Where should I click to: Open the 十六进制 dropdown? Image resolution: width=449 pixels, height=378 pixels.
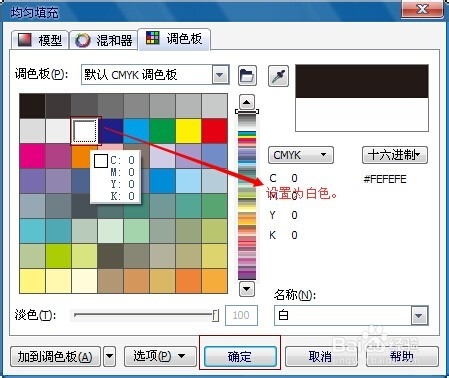coord(395,155)
